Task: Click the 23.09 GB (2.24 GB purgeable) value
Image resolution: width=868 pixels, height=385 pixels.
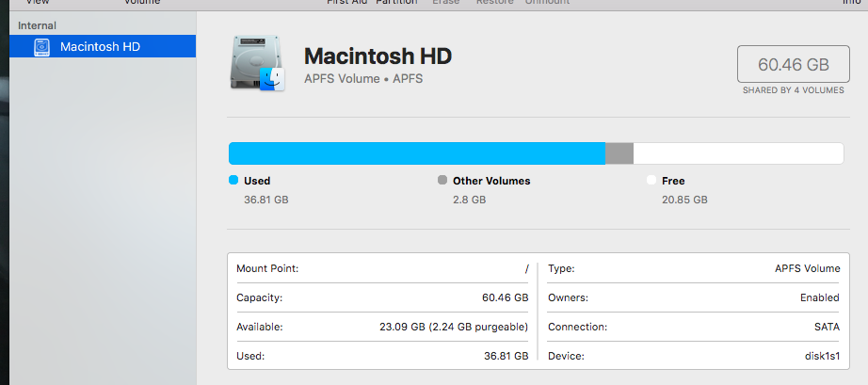Action: coord(454,327)
